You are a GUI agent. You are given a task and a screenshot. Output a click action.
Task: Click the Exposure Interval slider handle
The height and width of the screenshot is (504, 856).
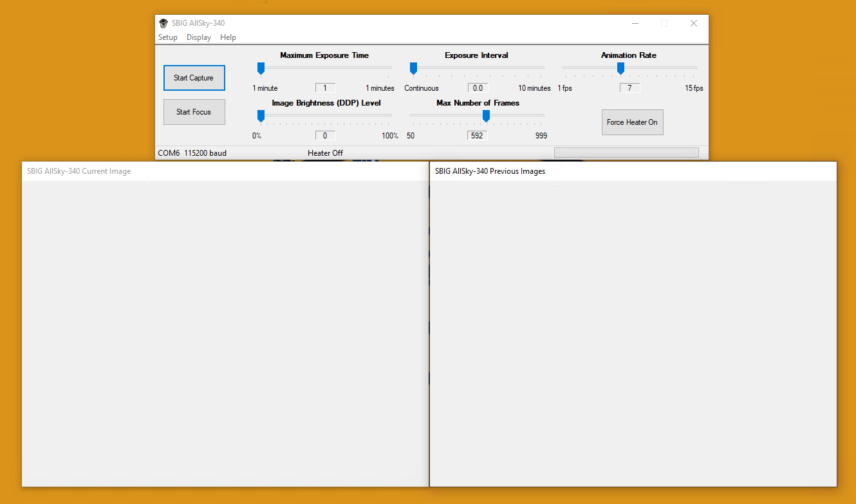[x=413, y=68]
